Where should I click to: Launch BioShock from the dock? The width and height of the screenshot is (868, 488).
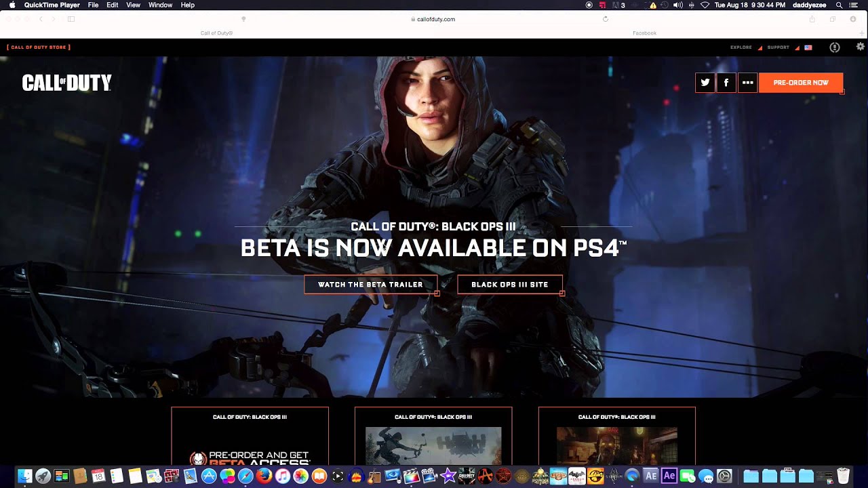(558, 476)
